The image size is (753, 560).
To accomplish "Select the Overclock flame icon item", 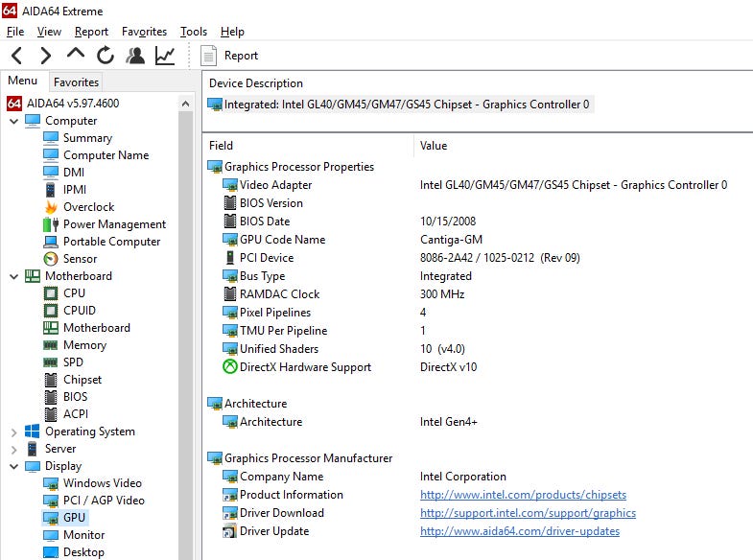I will [88, 207].
